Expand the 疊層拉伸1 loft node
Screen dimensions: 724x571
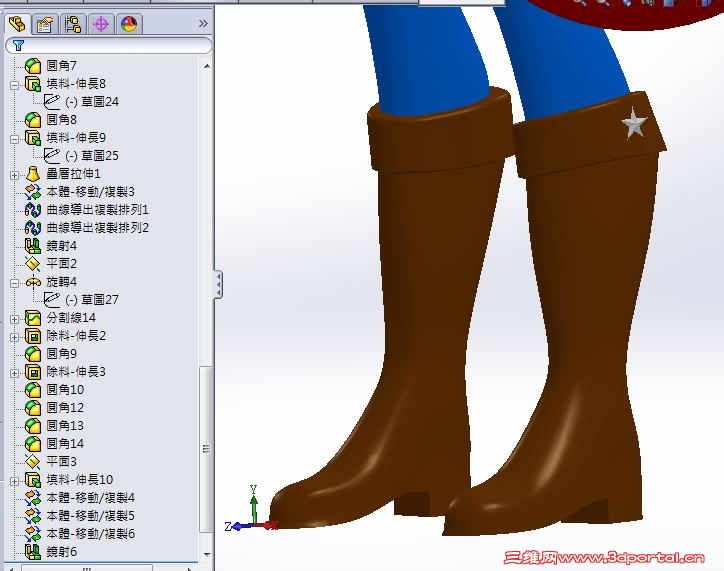click(x=14, y=175)
